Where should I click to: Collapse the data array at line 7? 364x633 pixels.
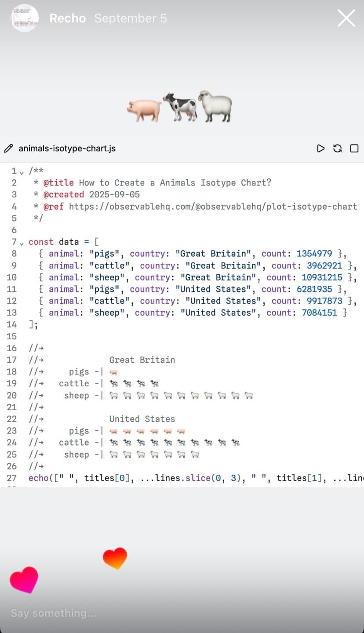22,242
